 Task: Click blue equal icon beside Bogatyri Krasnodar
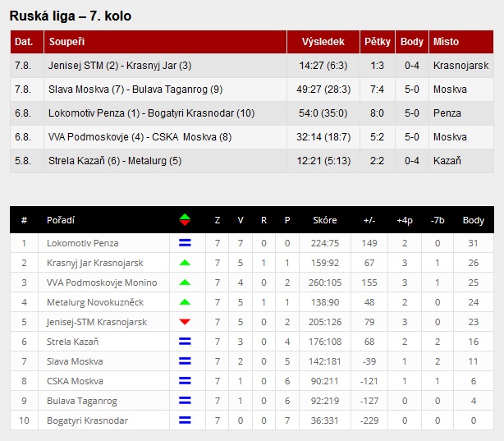pyautogui.click(x=185, y=420)
